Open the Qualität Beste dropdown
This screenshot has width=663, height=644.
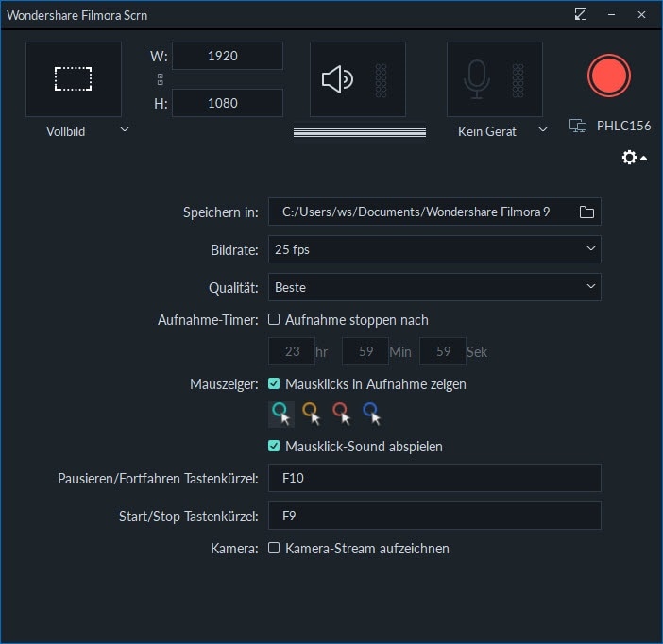pyautogui.click(x=434, y=287)
